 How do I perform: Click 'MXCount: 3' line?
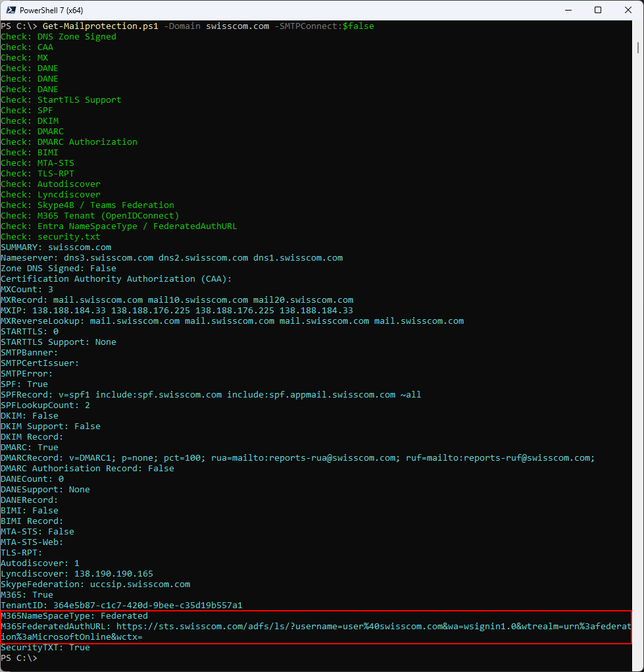[x=27, y=290]
